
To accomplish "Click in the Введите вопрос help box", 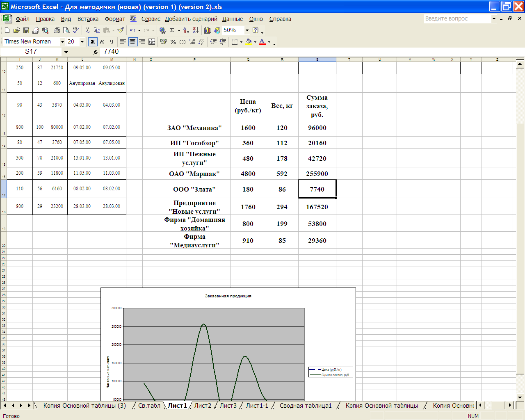I will (x=457, y=18).
